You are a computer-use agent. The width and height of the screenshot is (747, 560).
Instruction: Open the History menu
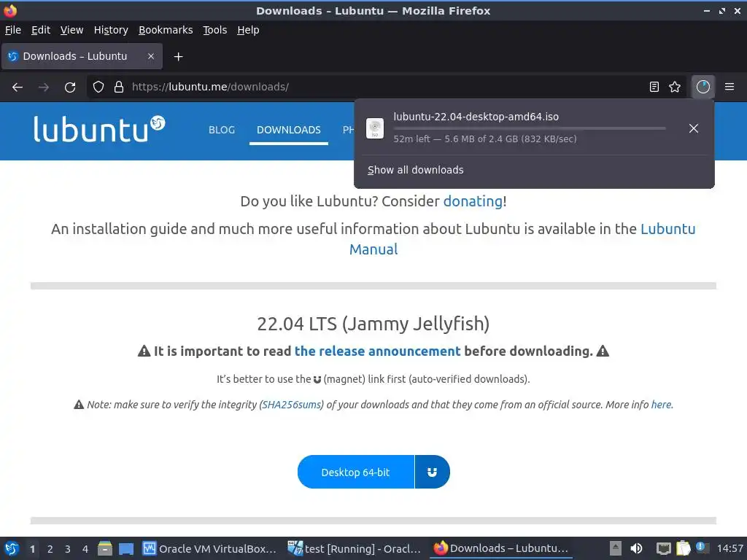pos(111,30)
